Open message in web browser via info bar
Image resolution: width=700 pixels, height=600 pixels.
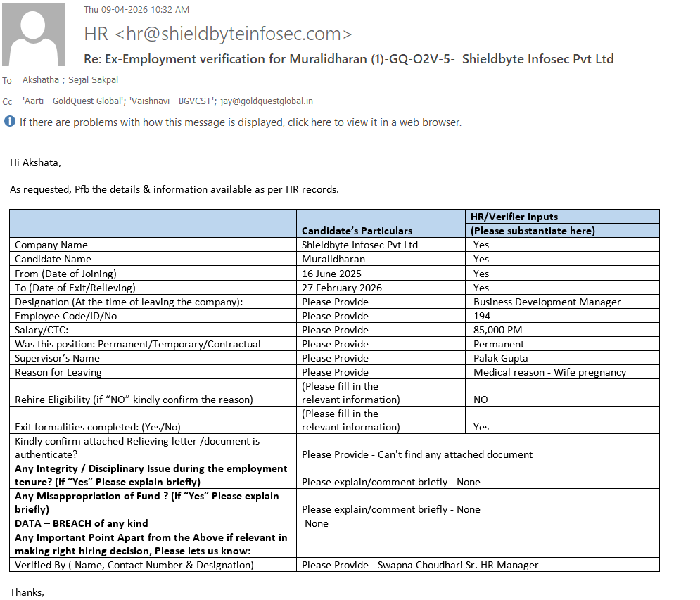click(240, 122)
